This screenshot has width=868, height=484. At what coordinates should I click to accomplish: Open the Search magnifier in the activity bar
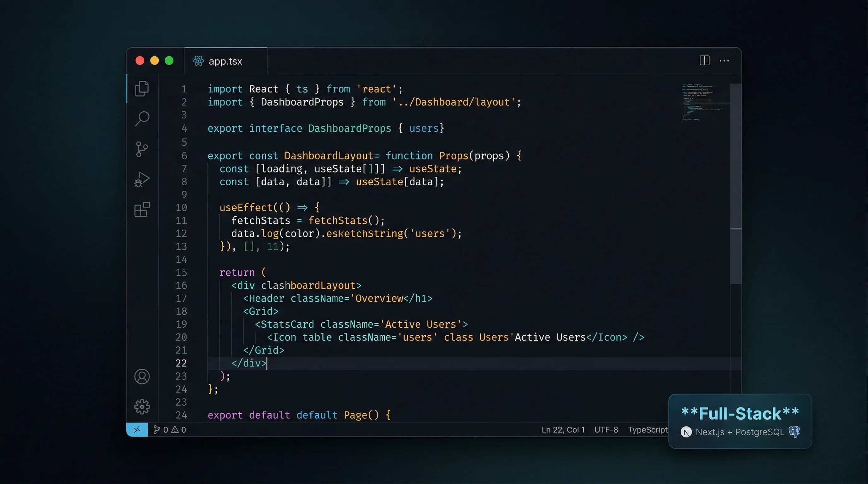(x=142, y=118)
